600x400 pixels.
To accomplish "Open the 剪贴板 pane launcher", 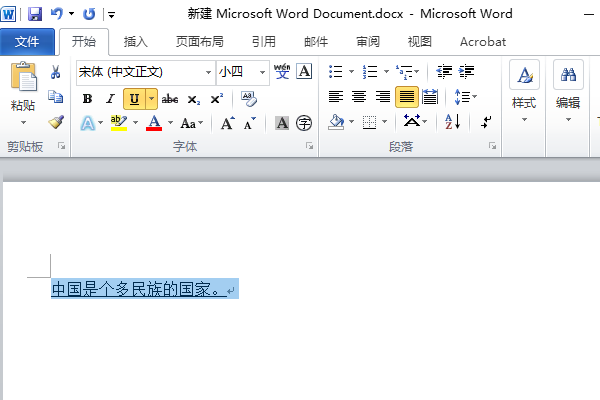I will click(61, 146).
